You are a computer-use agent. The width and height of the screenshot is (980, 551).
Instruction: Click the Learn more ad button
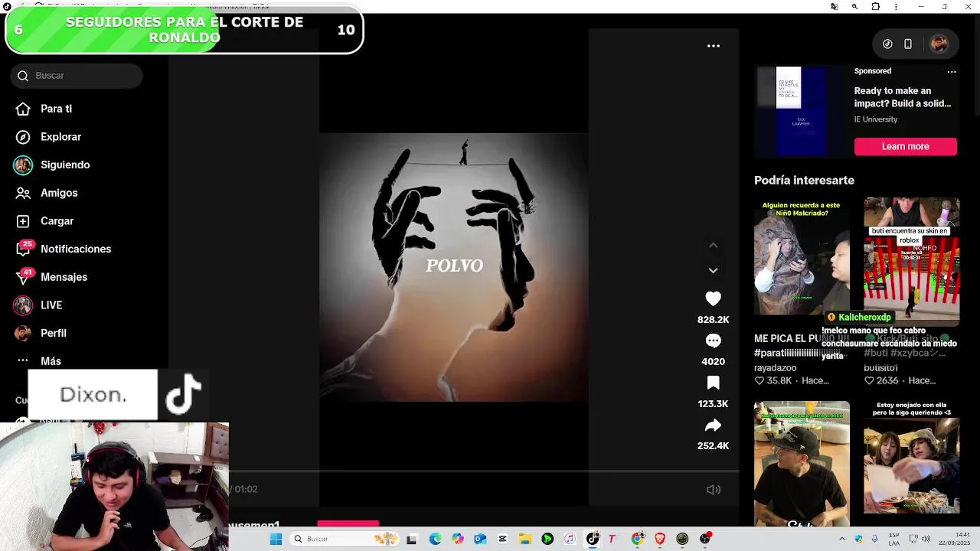pyautogui.click(x=905, y=146)
